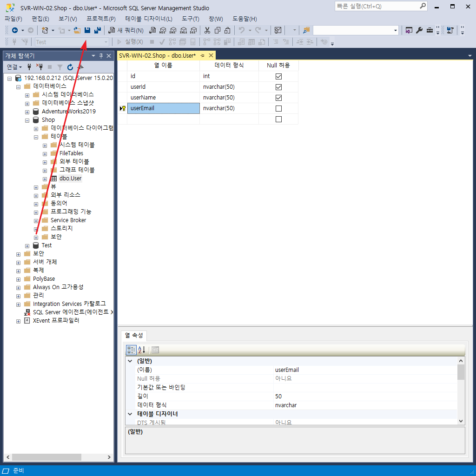Click the Copy icon in toolbar

(x=218, y=30)
